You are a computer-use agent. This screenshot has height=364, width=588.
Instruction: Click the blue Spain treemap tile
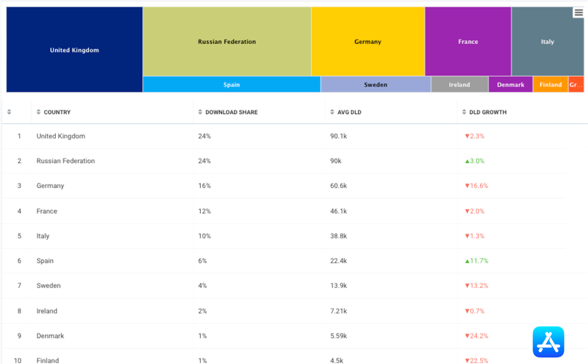click(x=231, y=85)
